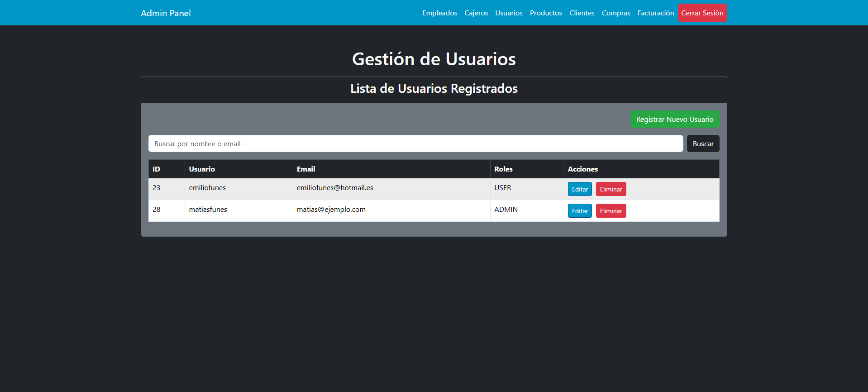The height and width of the screenshot is (392, 868).
Task: Open the Facturación page
Action: click(x=655, y=13)
